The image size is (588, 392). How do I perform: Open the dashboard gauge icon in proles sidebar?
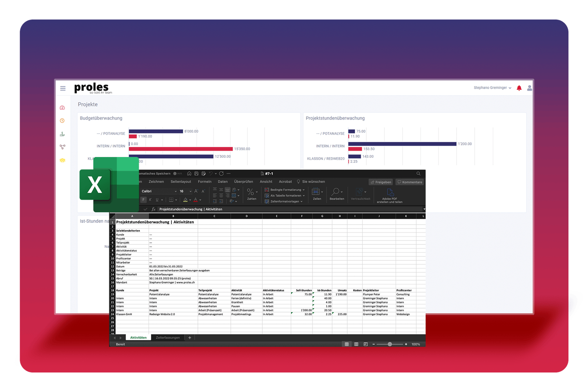point(62,108)
